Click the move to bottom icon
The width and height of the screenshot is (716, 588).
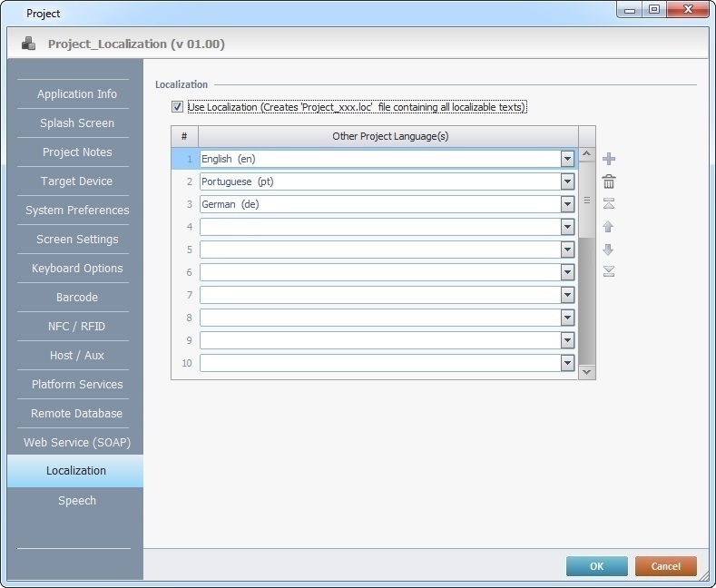click(x=609, y=271)
